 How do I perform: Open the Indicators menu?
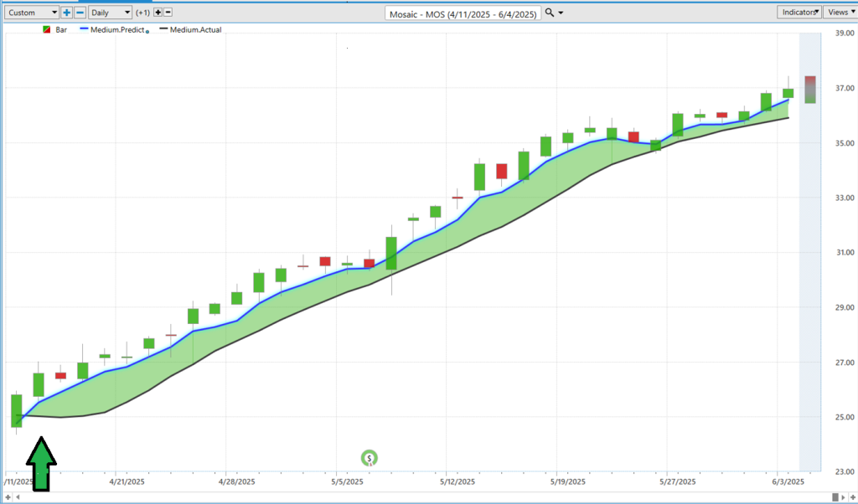pyautogui.click(x=799, y=12)
